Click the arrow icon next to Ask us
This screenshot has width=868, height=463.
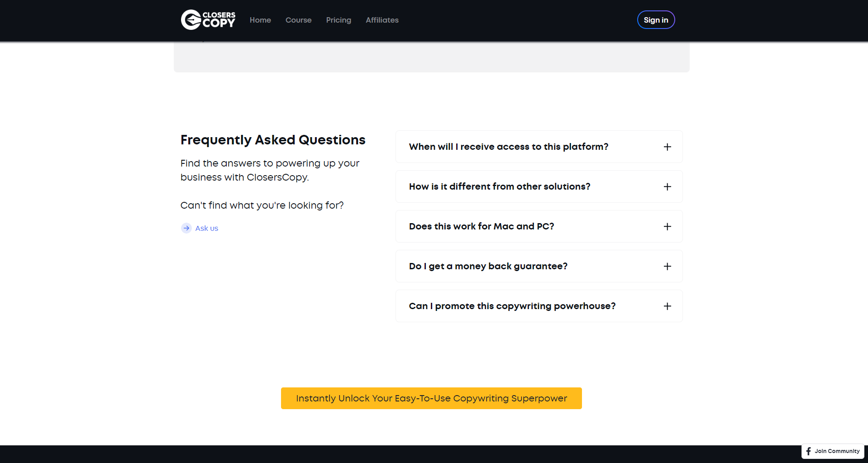[186, 228]
